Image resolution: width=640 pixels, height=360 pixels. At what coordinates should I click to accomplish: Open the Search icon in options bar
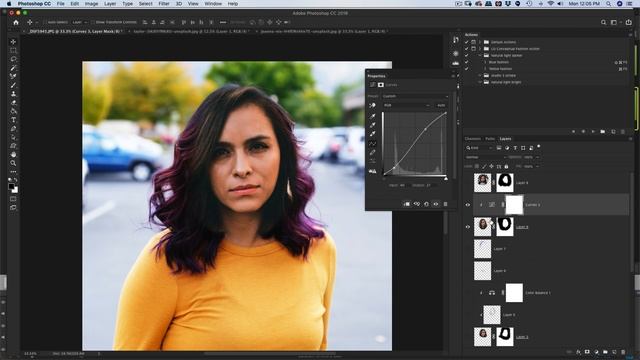pyautogui.click(x=603, y=22)
